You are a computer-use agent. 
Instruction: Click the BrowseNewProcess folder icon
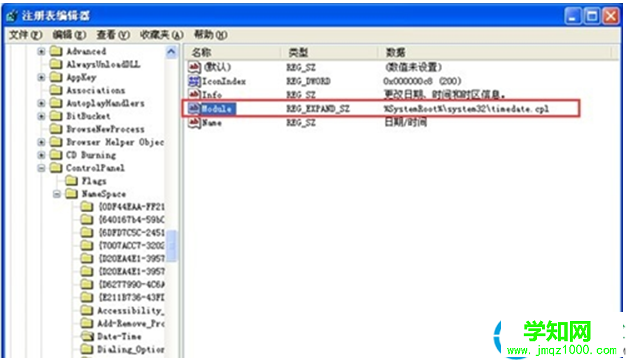(x=56, y=129)
